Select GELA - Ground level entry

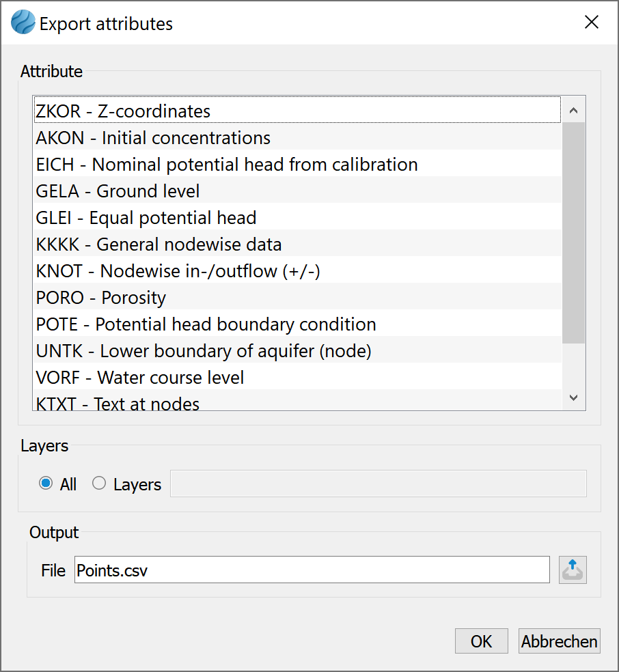(297, 191)
